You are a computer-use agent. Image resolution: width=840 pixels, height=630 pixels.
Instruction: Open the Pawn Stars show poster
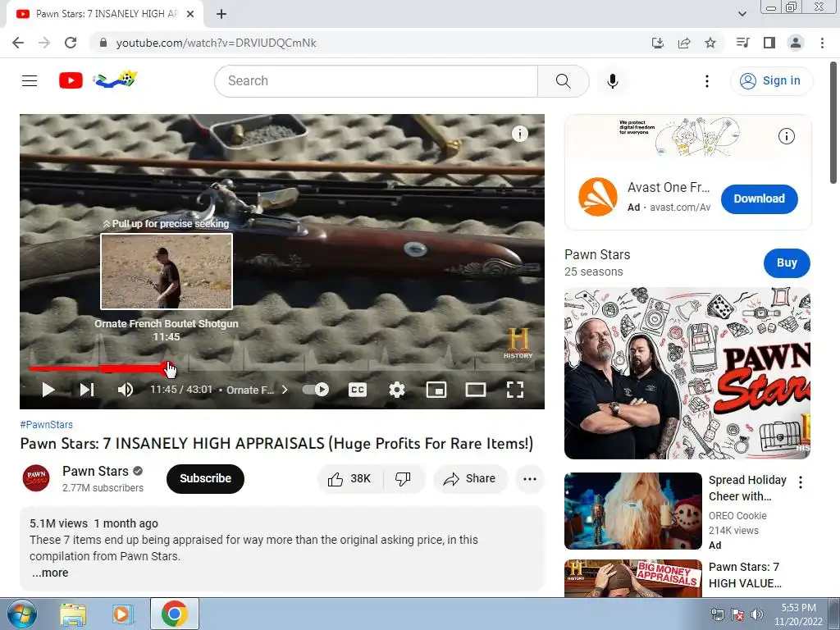pos(687,373)
